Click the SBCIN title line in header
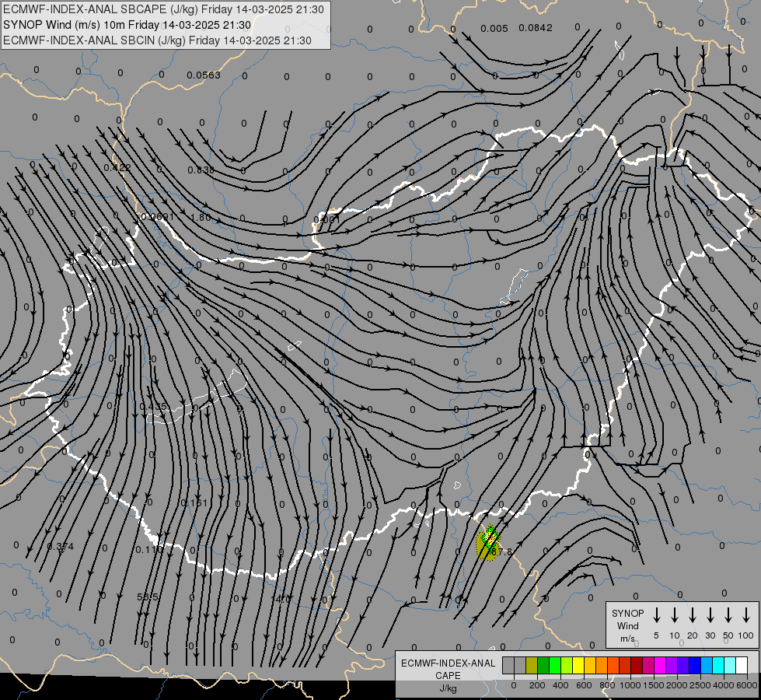 157,40
